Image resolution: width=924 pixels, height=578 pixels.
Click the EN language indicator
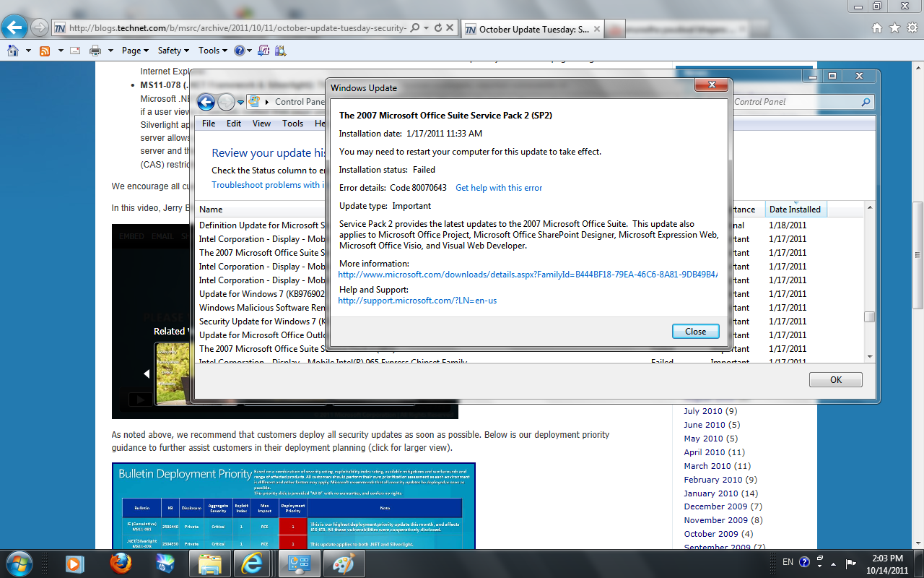click(x=788, y=562)
